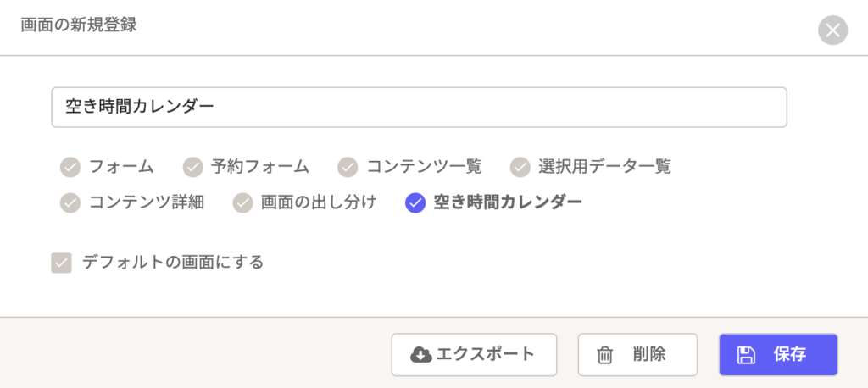
Task: Click the screen name field containing 空き時間カレンダー
Action: tap(419, 108)
